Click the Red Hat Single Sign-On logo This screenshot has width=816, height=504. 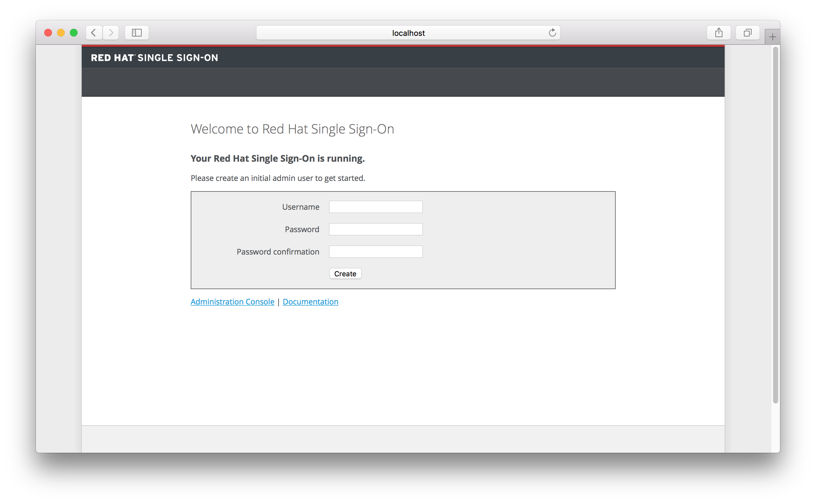point(154,58)
